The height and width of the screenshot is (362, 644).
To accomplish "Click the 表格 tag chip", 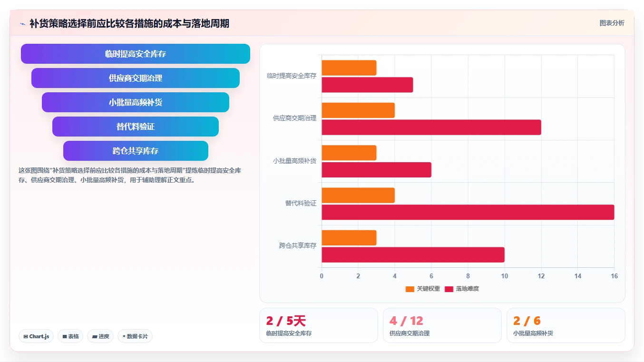I will point(70,336).
